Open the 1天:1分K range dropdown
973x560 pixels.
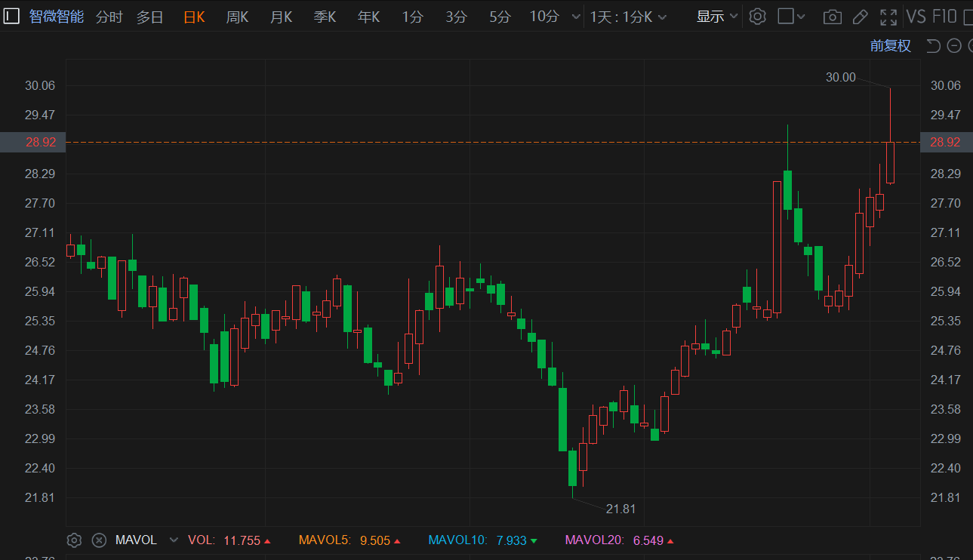[628, 17]
